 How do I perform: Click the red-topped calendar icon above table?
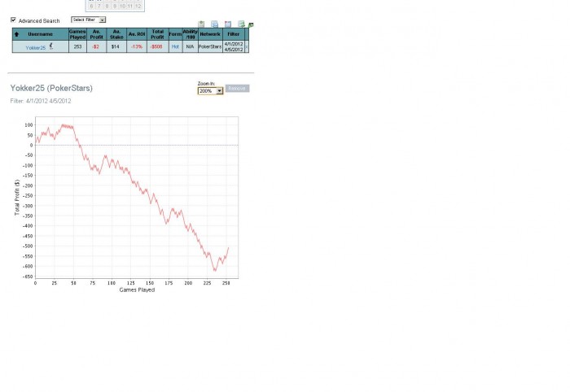(228, 24)
